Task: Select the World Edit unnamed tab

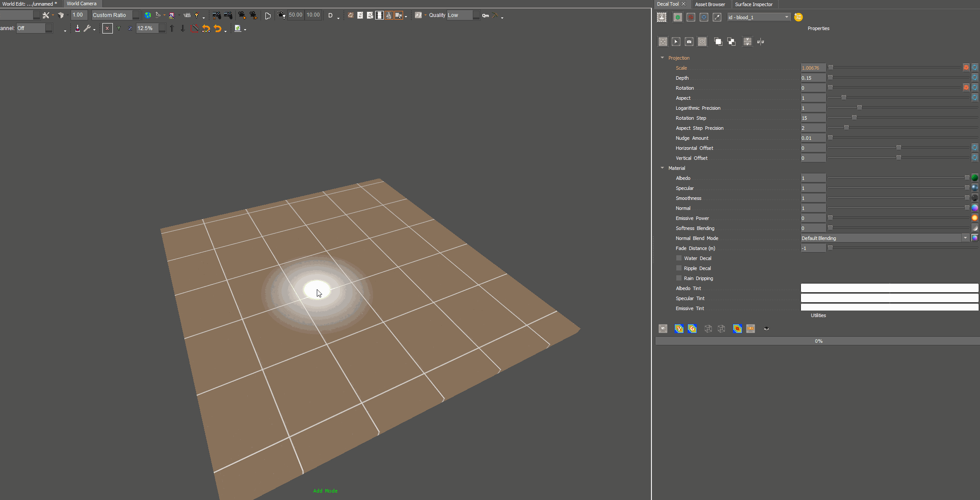Action: 30,3
